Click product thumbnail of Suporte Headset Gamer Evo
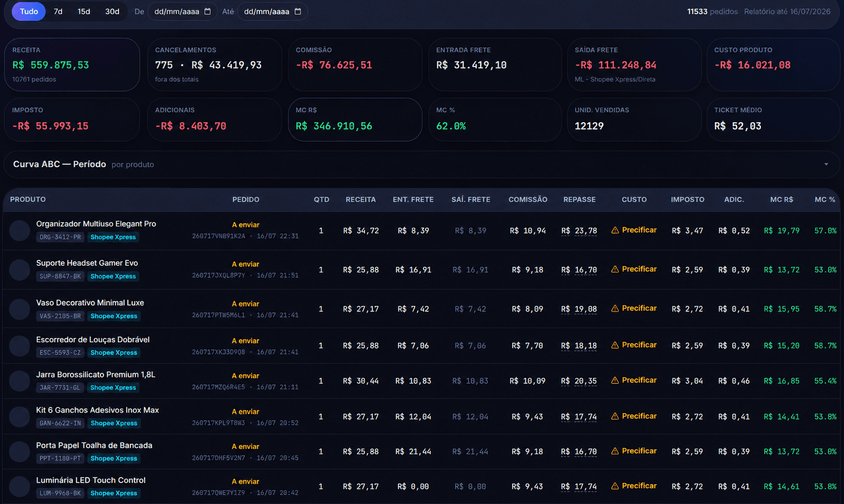 coord(20,270)
